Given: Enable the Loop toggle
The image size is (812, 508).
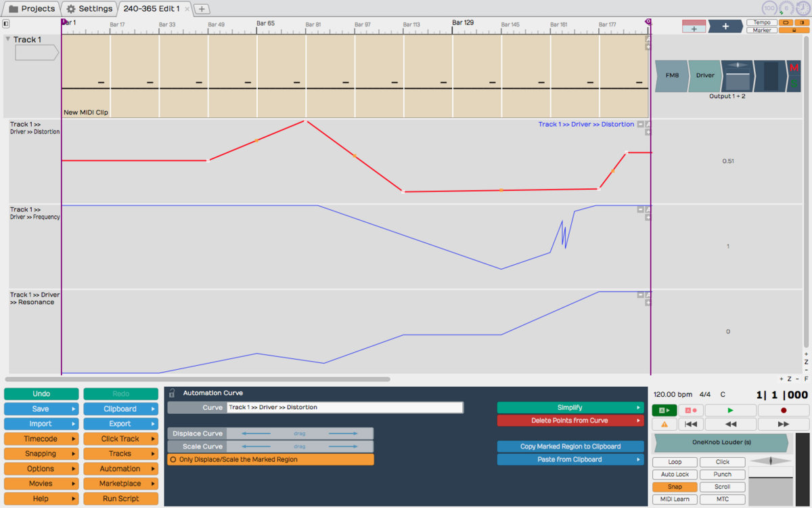Looking at the screenshot, I should coord(675,462).
